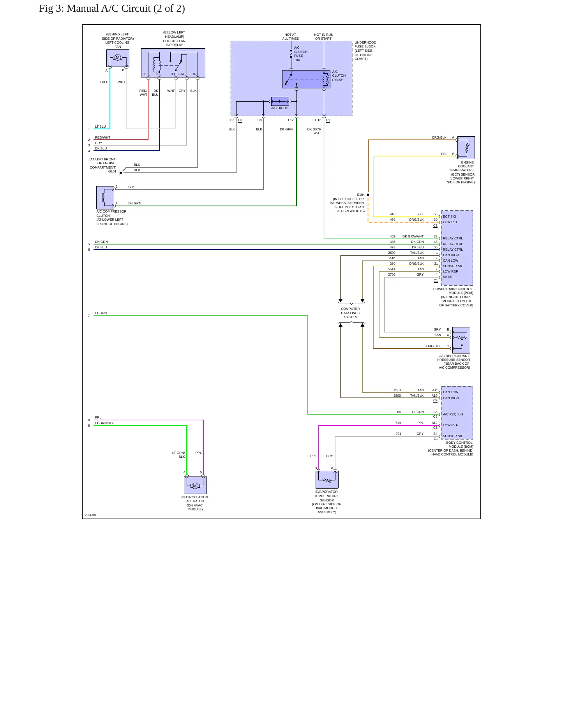Select the 'PPL' wire label at pin 8
The width and height of the screenshot is (563, 728).
[x=98, y=417]
